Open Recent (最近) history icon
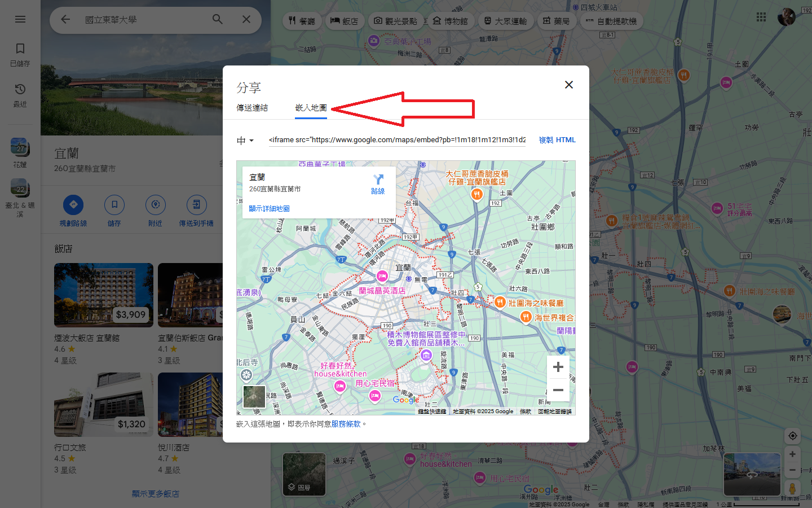Viewport: 812px width, 508px height. pyautogui.click(x=20, y=89)
